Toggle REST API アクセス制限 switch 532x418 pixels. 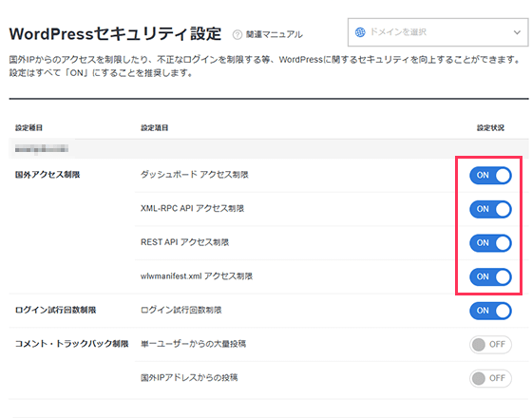[x=490, y=243]
